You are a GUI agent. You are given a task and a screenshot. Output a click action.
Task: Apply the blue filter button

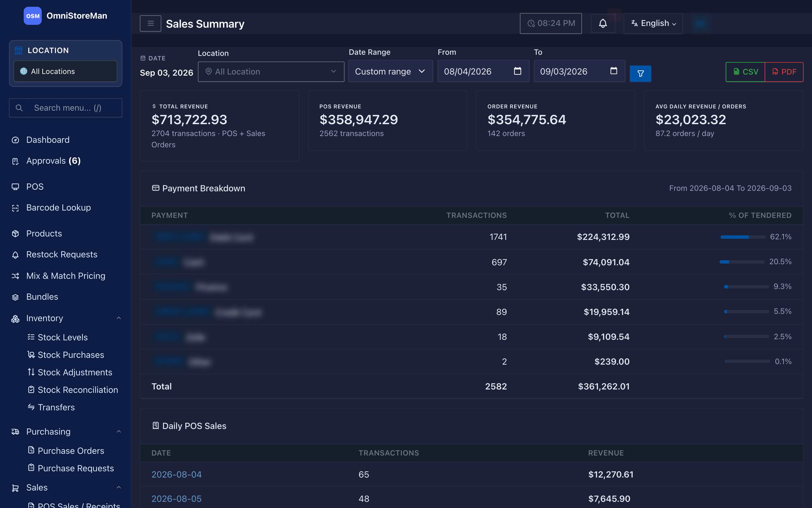[640, 74]
